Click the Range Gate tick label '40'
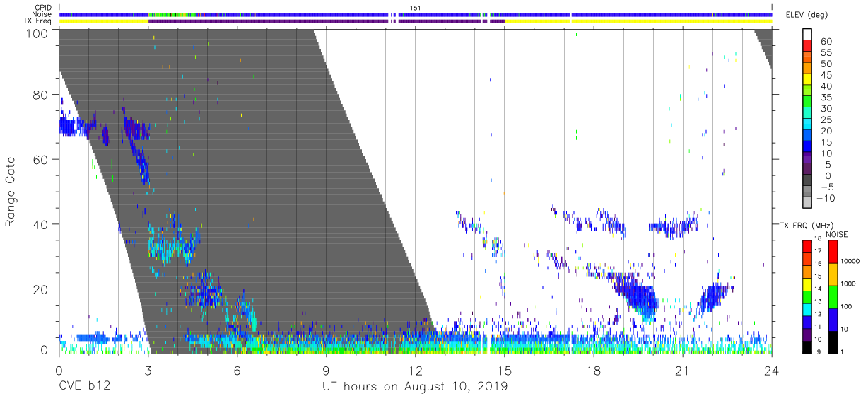 coord(40,224)
